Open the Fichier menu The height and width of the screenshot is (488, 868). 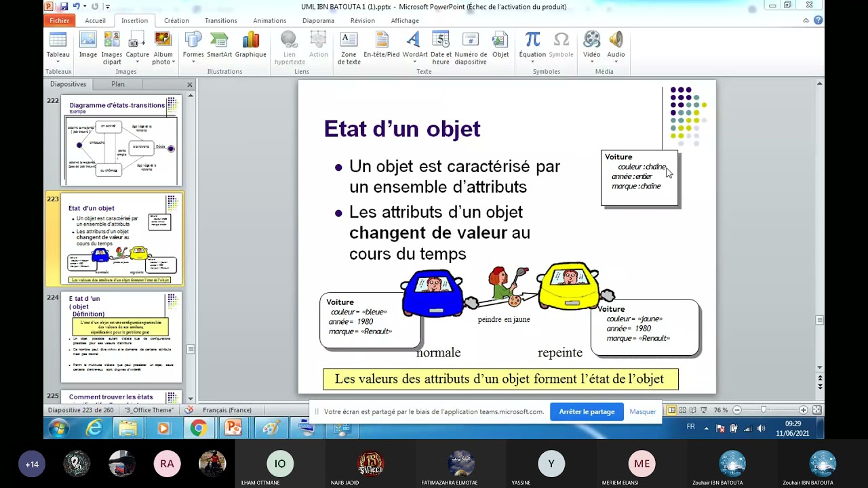[60, 20]
